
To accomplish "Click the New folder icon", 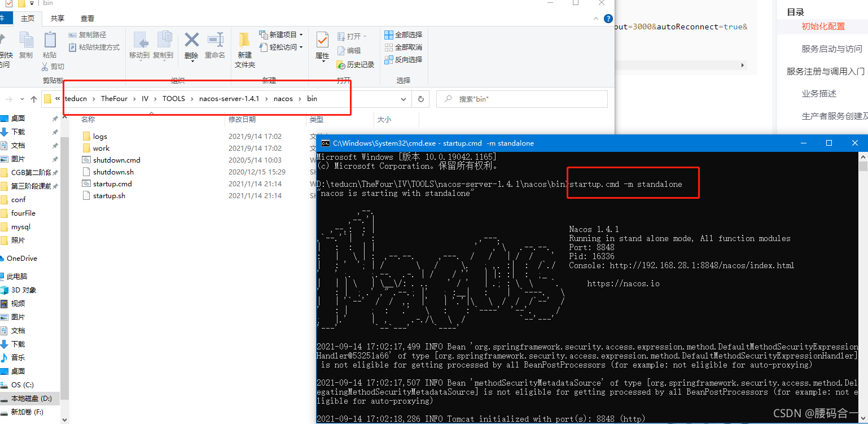I will [244, 49].
